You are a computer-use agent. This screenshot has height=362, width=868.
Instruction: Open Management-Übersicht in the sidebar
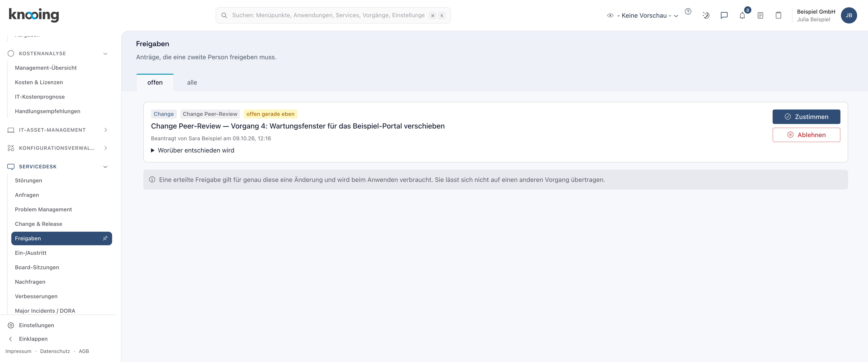[x=46, y=68]
